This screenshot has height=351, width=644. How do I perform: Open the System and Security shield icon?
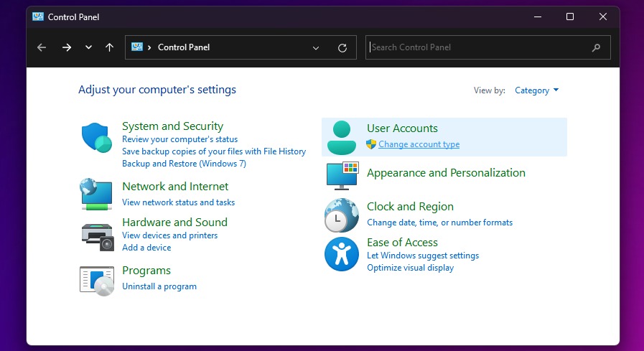96,138
